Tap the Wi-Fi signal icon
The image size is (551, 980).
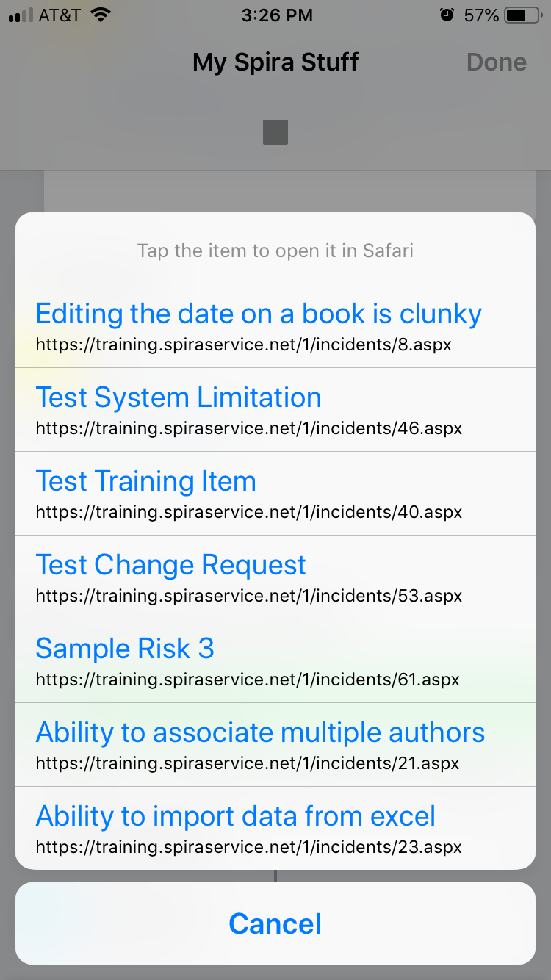click(x=101, y=15)
